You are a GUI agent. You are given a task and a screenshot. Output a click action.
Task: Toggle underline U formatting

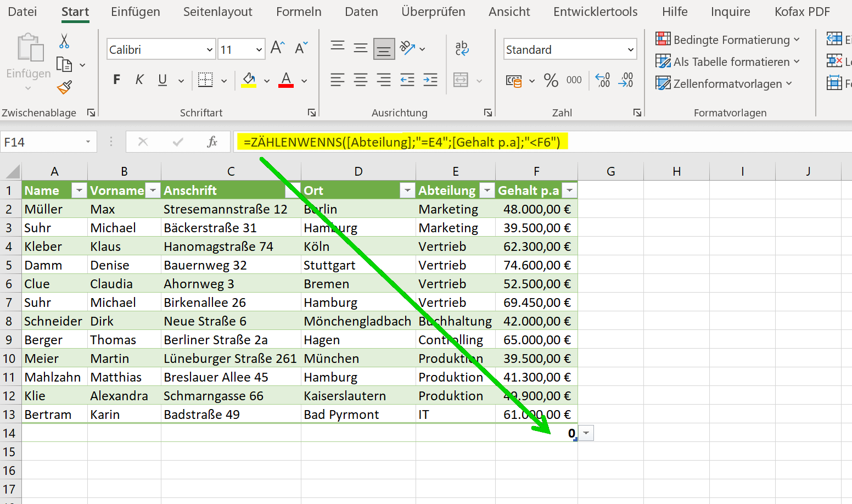(162, 80)
